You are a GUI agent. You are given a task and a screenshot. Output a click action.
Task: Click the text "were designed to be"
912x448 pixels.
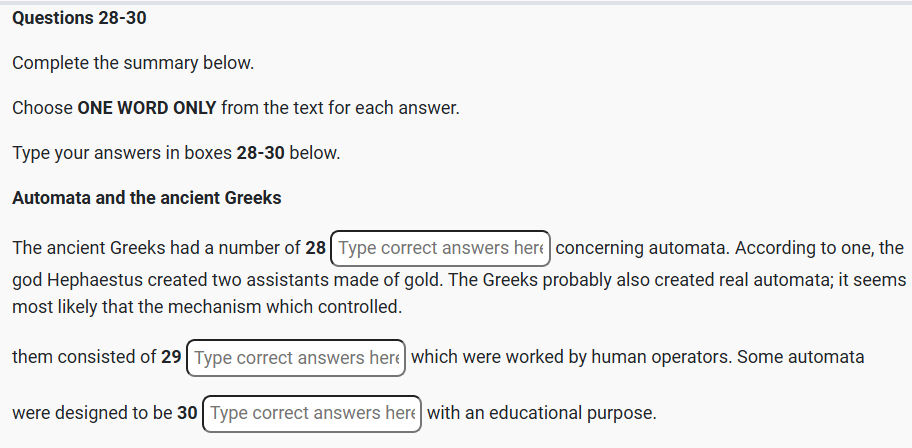[91, 413]
